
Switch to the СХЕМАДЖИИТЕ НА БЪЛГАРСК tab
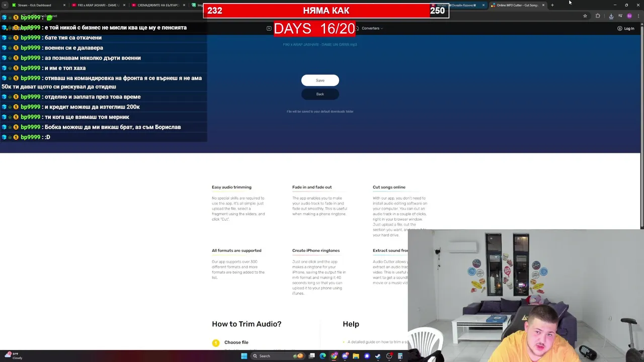[158, 5]
